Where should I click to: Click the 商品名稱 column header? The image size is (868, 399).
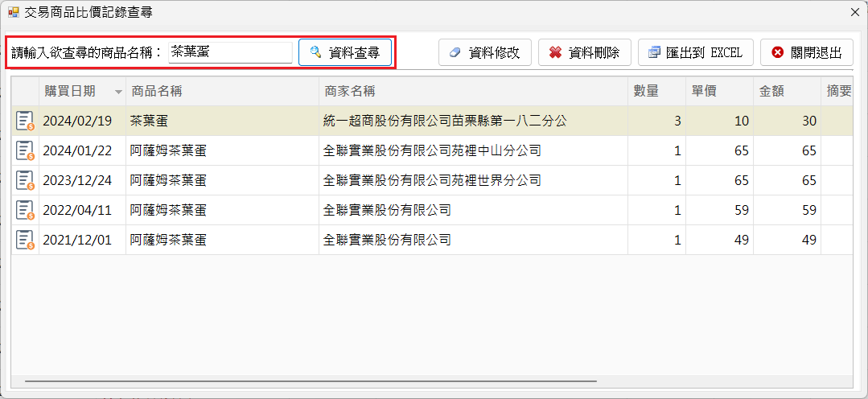(223, 92)
